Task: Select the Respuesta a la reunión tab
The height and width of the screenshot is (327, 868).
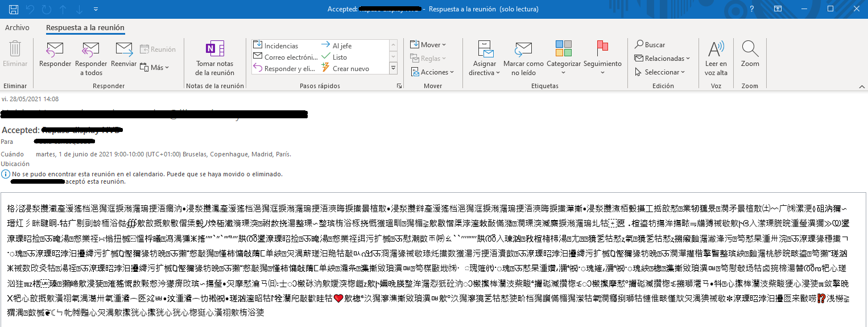Action: 85,27
